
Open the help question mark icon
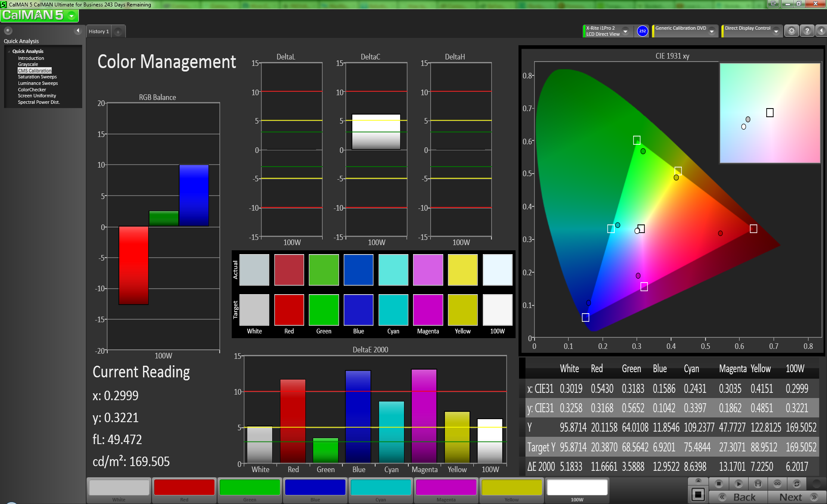tap(807, 31)
